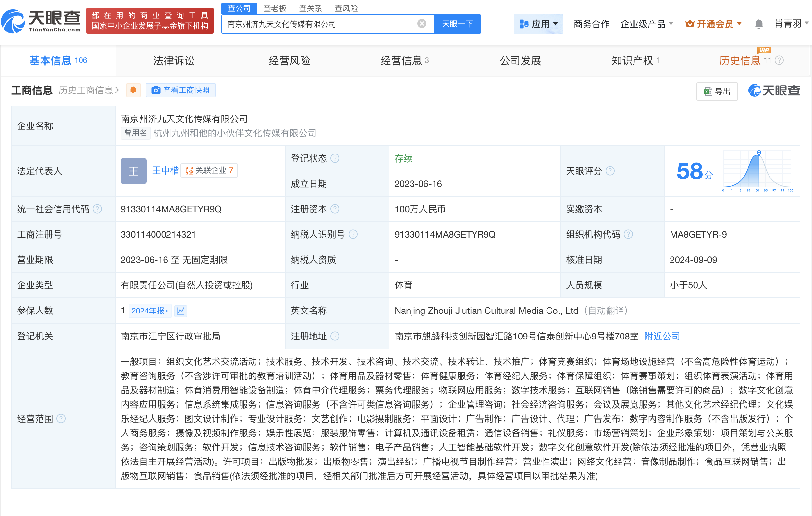Open the 应用 dropdown menu
812x516 pixels.
pos(538,24)
